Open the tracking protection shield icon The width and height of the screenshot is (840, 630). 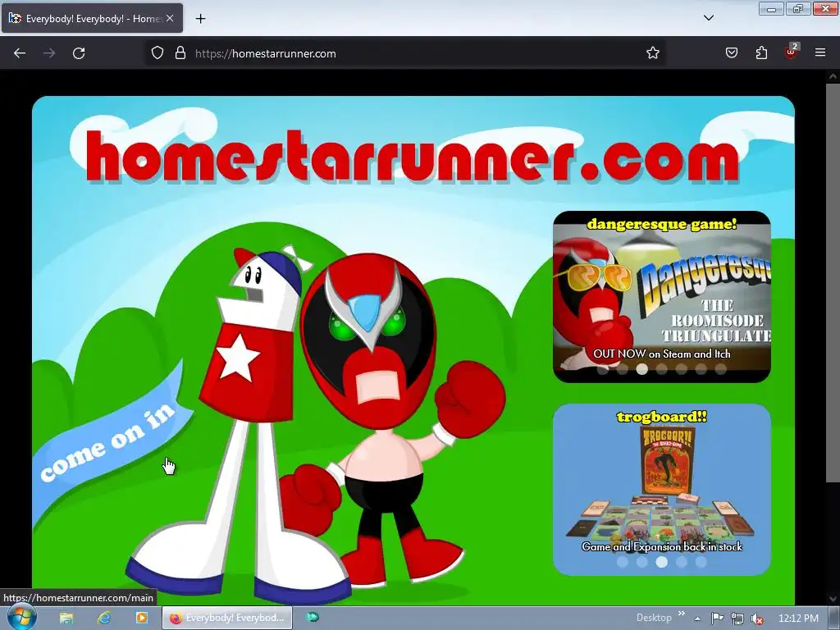pyautogui.click(x=157, y=53)
